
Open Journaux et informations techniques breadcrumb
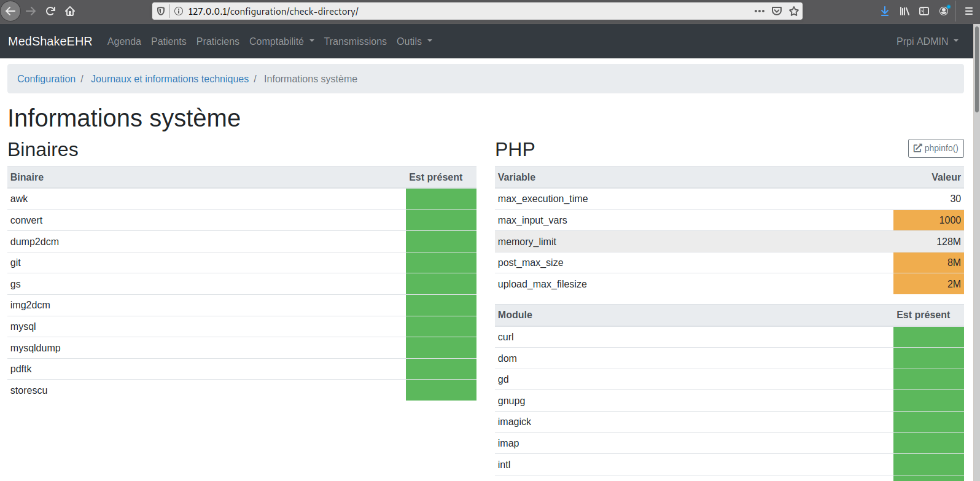point(169,79)
